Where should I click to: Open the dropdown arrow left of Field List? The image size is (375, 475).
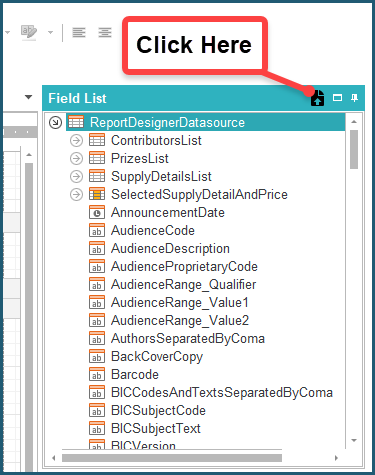[x=29, y=97]
